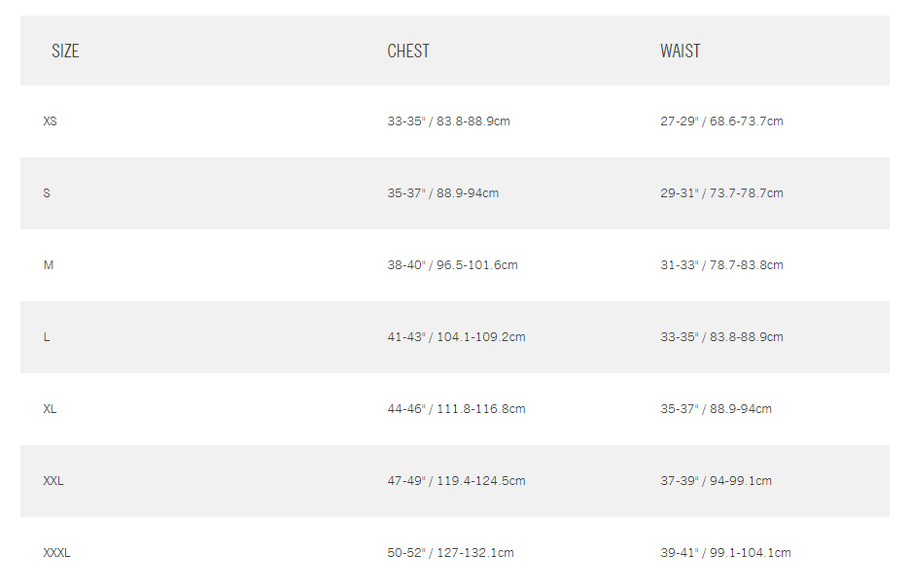Click the WAIST column header
Screen dimensions: 911x588
point(681,52)
